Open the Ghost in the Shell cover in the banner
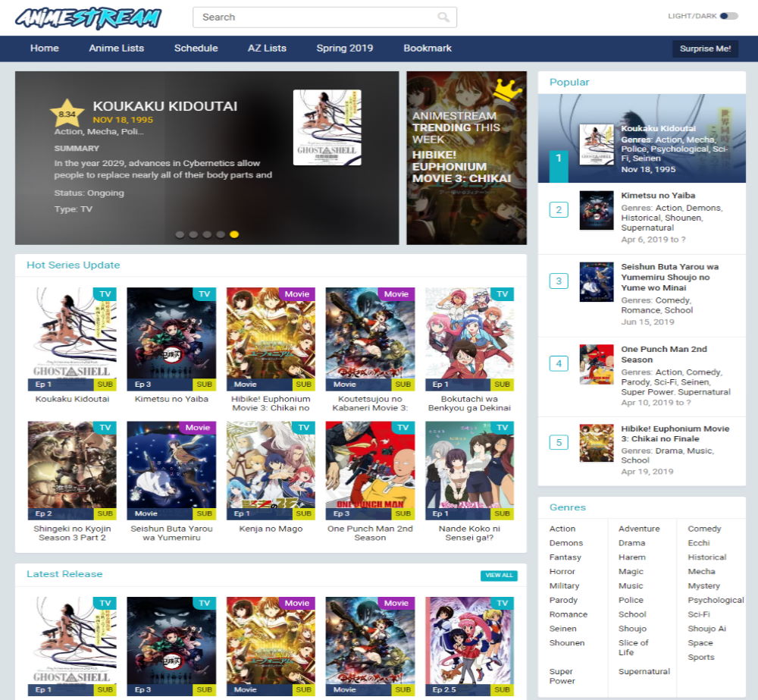Viewport: 758px width, 700px height. pyautogui.click(x=327, y=127)
